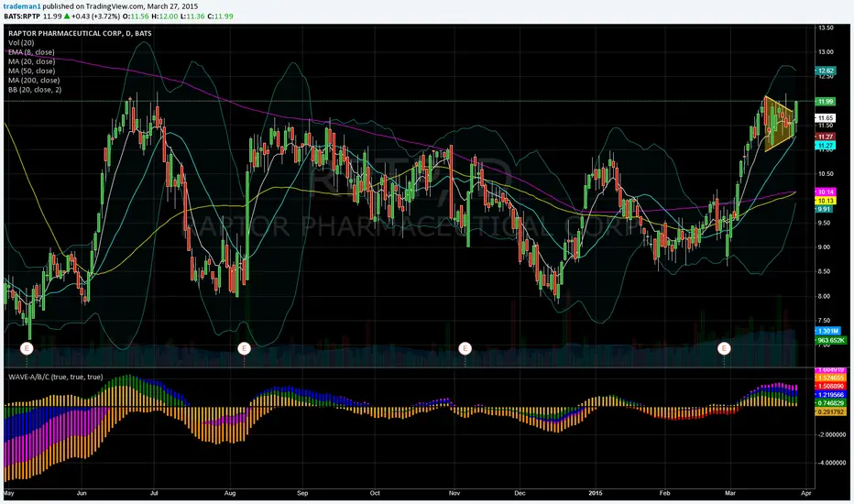Click the cyan 11.27 price tag
854x504 pixels.
(826, 146)
